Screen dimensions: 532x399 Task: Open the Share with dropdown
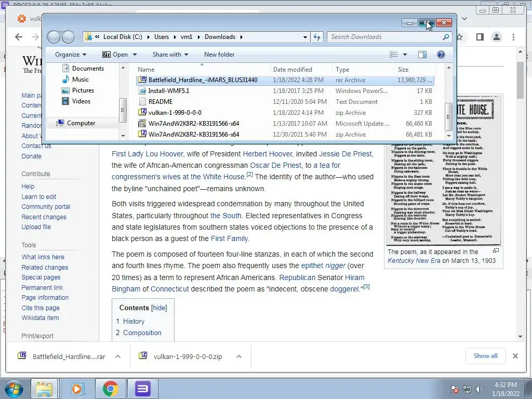tap(170, 55)
